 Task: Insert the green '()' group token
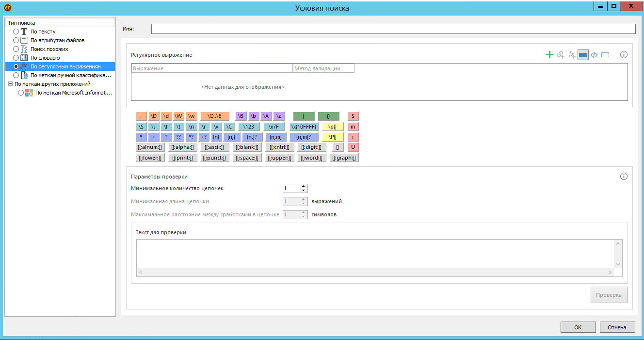329,116
